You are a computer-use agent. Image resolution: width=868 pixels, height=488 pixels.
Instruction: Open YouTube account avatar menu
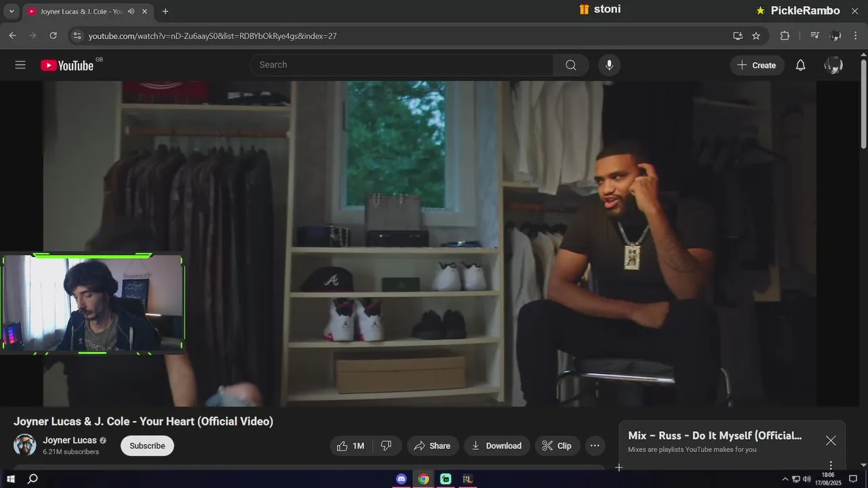tap(833, 65)
